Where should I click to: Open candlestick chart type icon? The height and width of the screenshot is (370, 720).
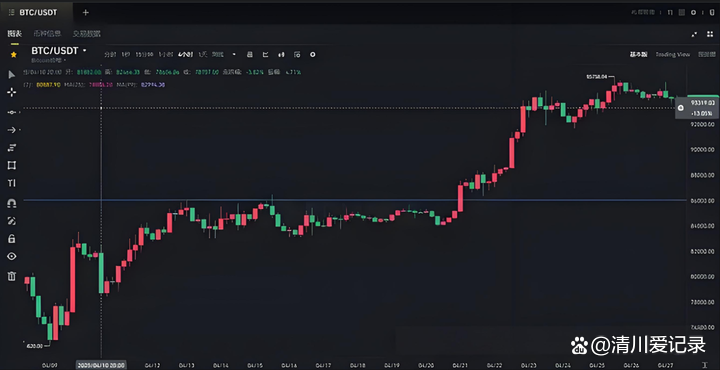281,55
